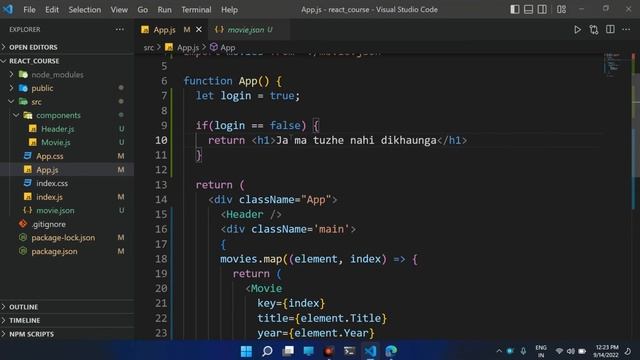Open the File menu
The image size is (640, 360).
click(x=29, y=9)
